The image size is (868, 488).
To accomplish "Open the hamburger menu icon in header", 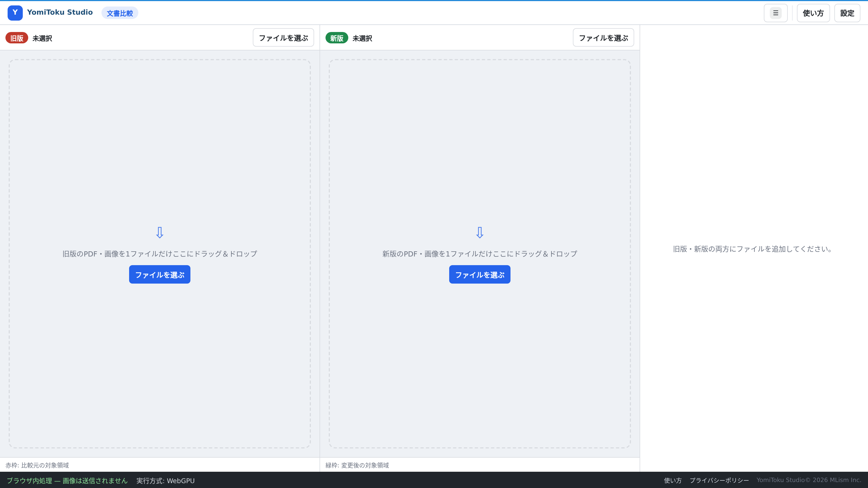I will (x=775, y=13).
